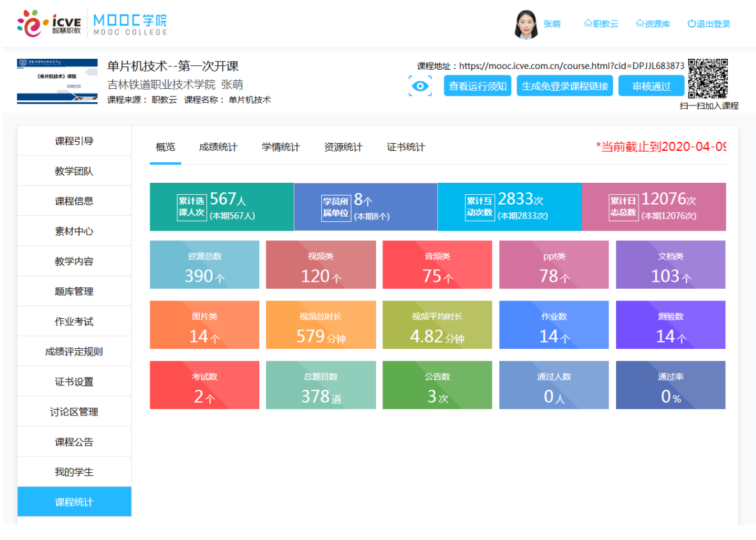This screenshot has width=756, height=540.
Task: Click the 视频类 120 stat tile
Action: click(321, 265)
